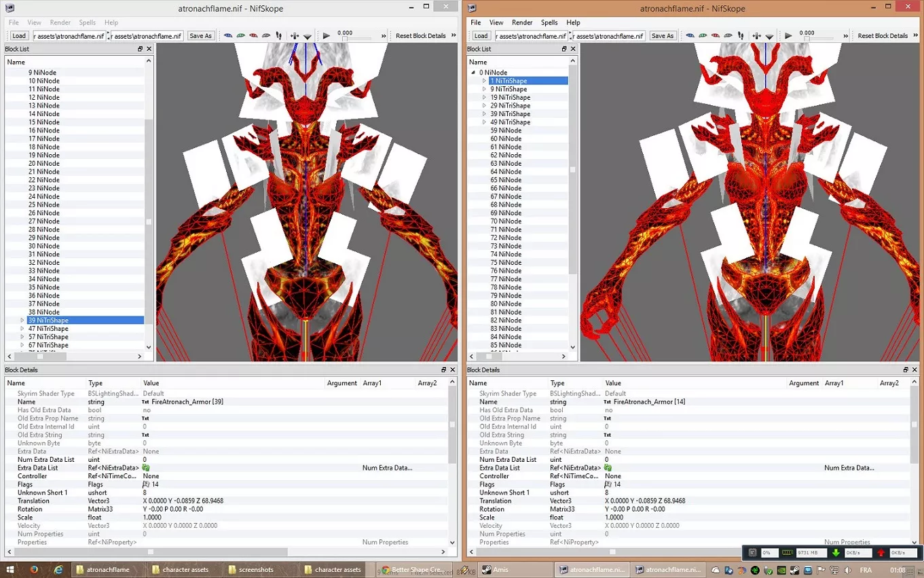Select the blue Top view eye icon in right window

pyautogui.click(x=690, y=35)
